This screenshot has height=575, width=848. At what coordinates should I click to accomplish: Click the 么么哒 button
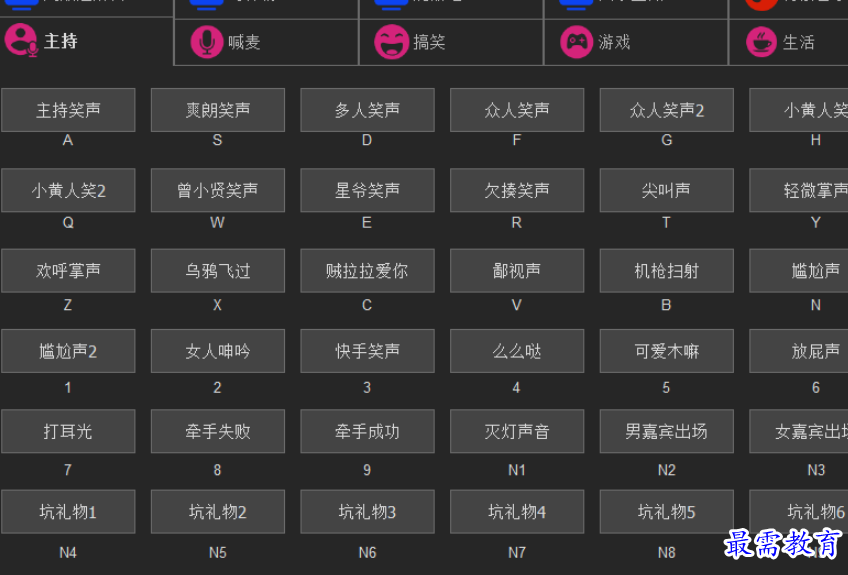point(517,351)
